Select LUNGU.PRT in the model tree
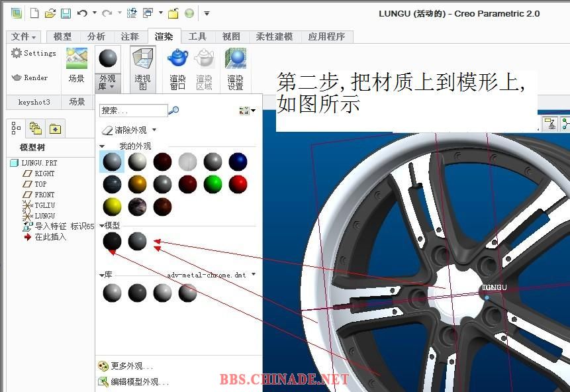This screenshot has width=570, height=392. pyautogui.click(x=34, y=163)
